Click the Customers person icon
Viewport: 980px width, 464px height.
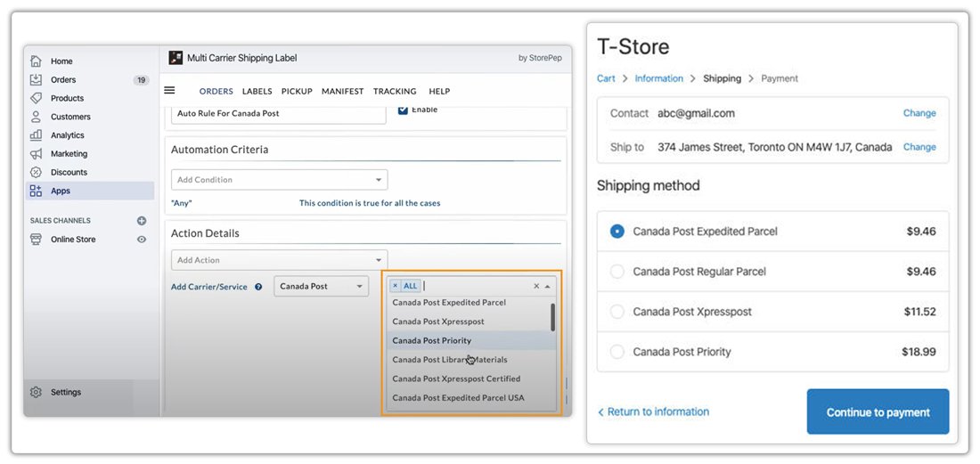pyautogui.click(x=37, y=117)
